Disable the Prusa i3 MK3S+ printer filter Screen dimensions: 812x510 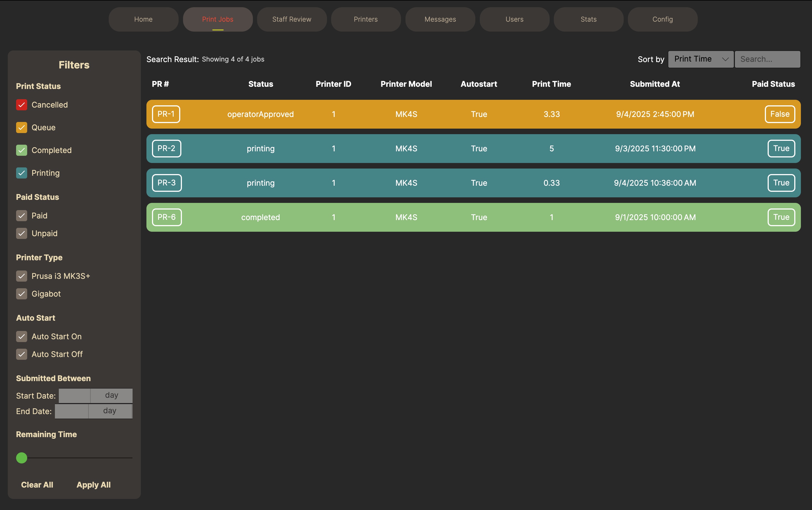(x=22, y=276)
